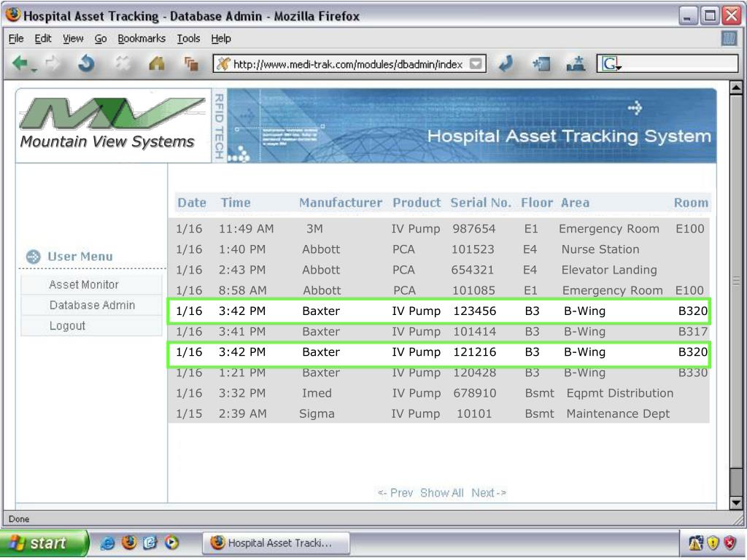Viewport: 747px width, 560px height.
Task: Open Database Admin from User Menu
Action: pos(91,306)
